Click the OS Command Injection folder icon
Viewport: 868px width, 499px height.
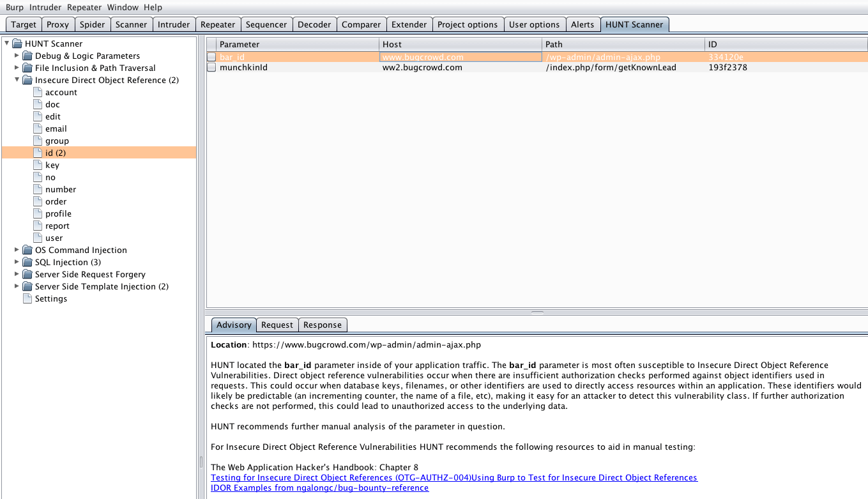pos(27,250)
